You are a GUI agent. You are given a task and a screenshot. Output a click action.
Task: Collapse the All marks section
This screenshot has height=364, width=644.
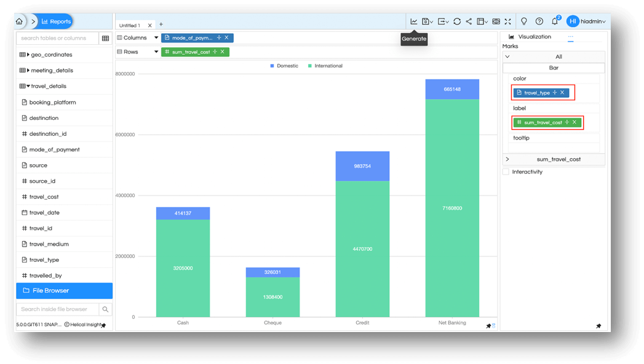(x=507, y=57)
